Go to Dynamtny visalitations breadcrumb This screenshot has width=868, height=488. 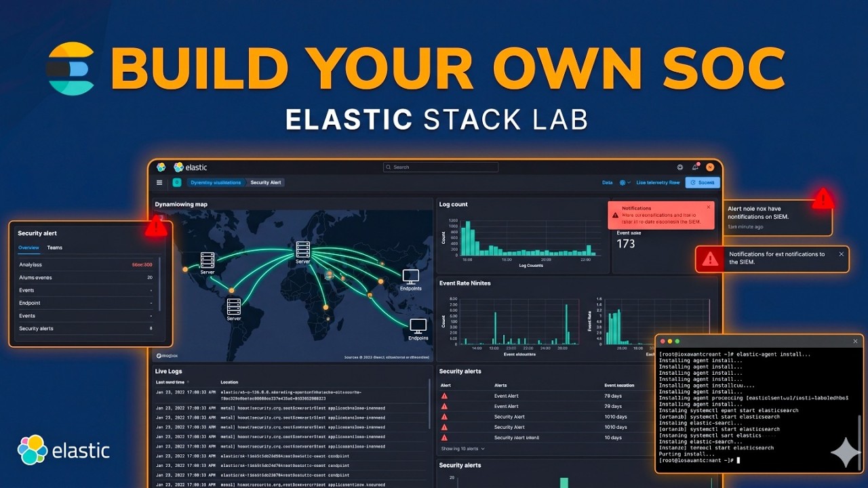[216, 182]
